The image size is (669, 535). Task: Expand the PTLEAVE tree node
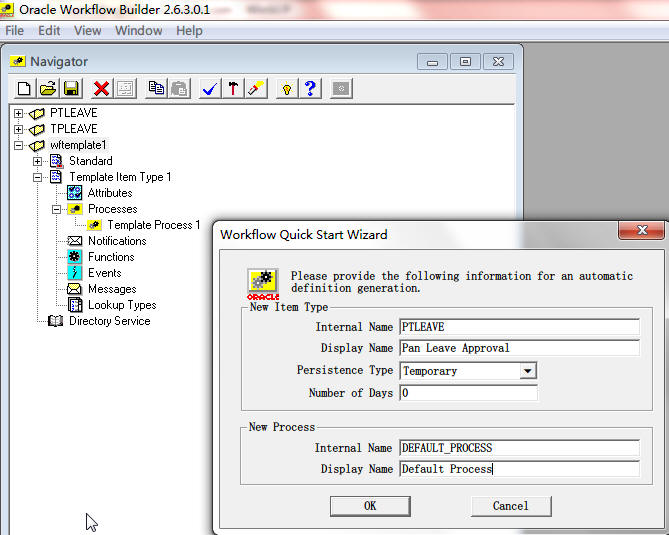(x=18, y=113)
